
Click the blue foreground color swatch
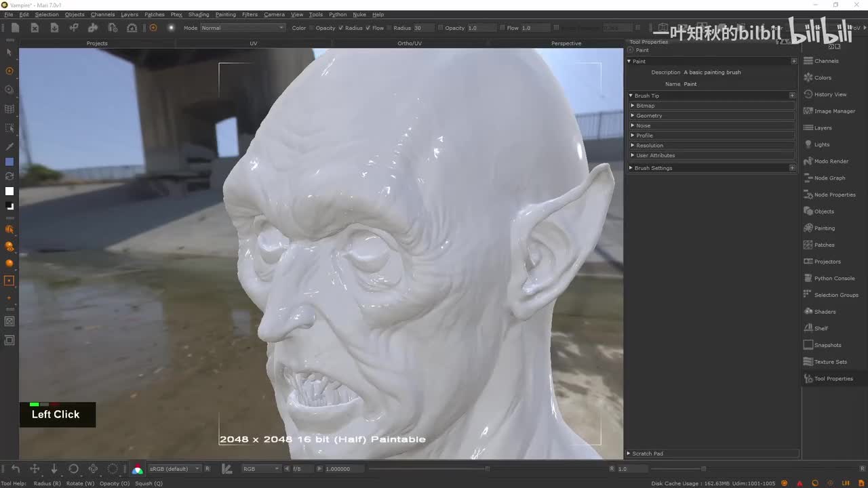[x=9, y=161]
